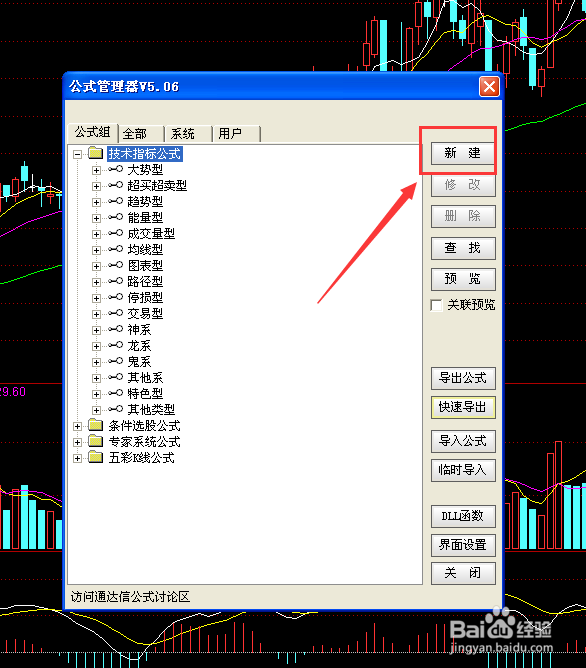Image resolution: width=586 pixels, height=668 pixels.
Task: Click the key icon beside 其他类型
Action: 115,409
